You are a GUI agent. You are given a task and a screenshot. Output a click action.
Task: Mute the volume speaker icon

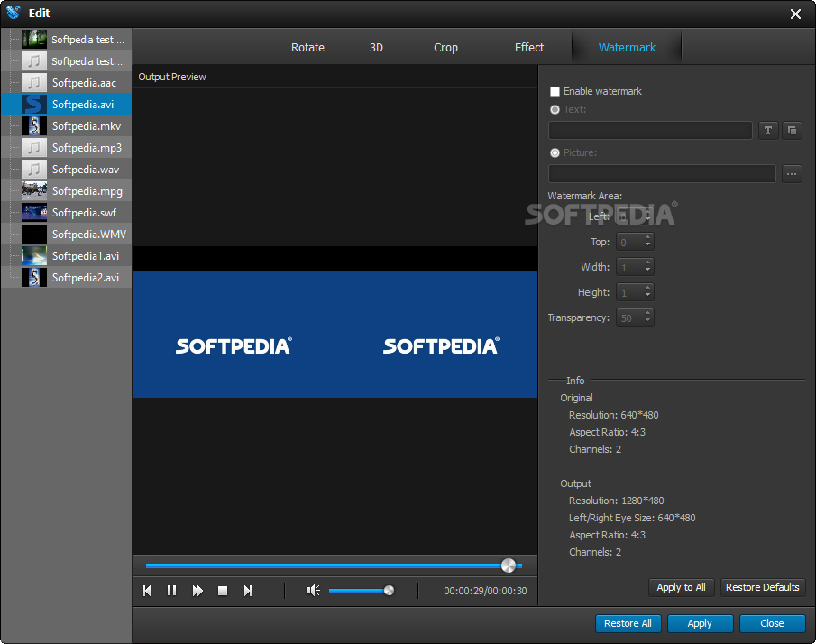313,591
